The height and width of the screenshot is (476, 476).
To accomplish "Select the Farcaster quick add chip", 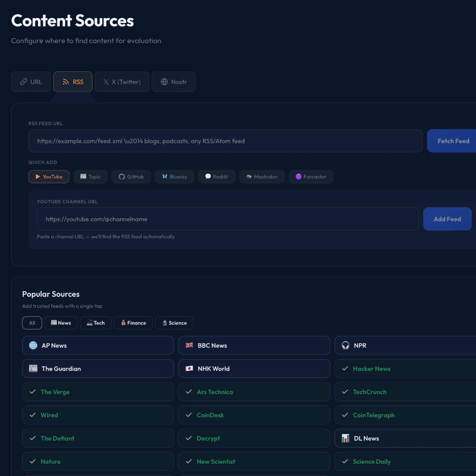I will (311, 177).
